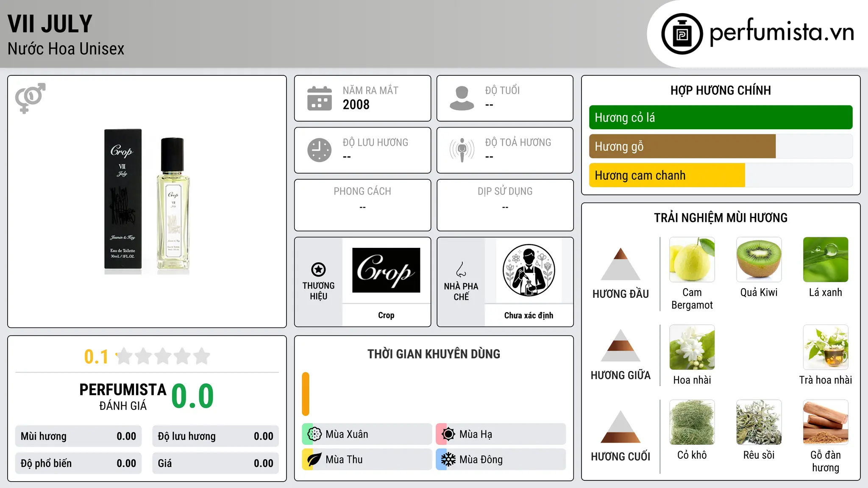Click the green 0.0 Perfumista score
The image size is (868, 488).
(x=192, y=396)
